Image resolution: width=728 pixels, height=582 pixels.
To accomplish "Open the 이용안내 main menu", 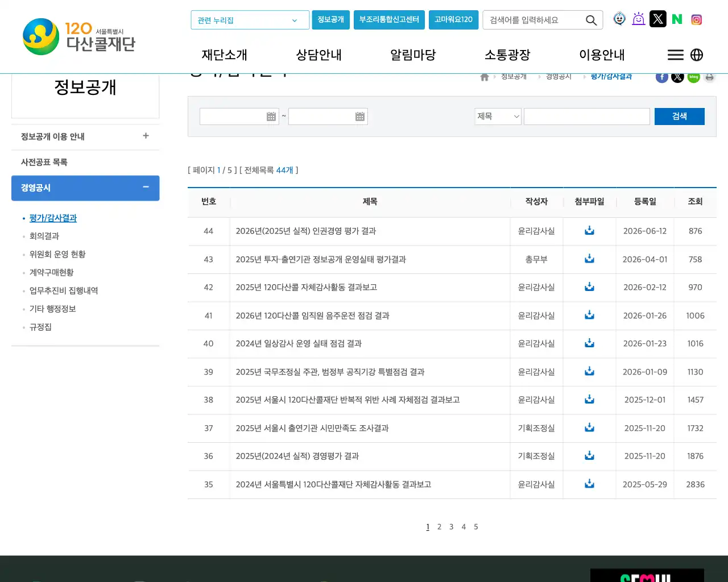I will pos(602,55).
